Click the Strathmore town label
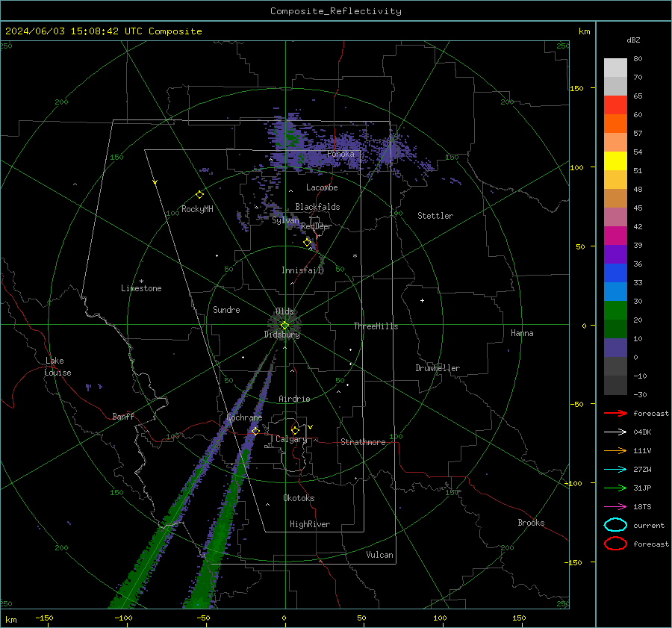The image size is (672, 628). (x=363, y=442)
